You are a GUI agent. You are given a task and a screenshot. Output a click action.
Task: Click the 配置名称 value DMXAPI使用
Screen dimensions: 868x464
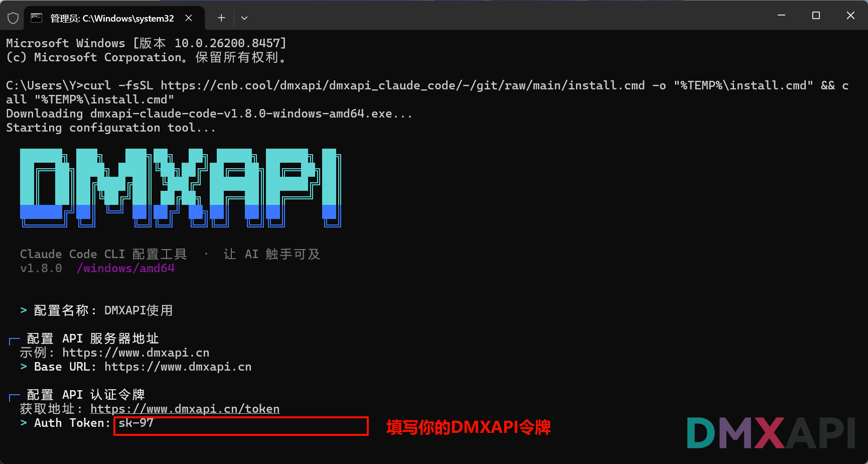(138, 310)
